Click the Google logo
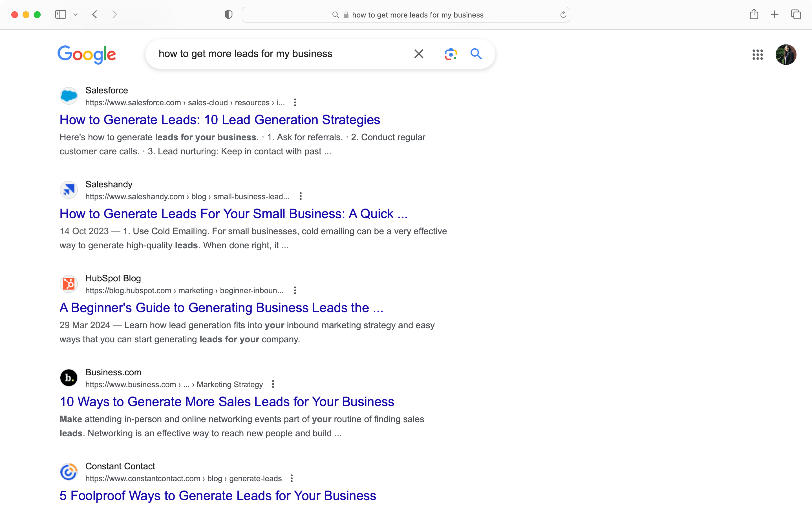This screenshot has width=812, height=508. tap(87, 54)
